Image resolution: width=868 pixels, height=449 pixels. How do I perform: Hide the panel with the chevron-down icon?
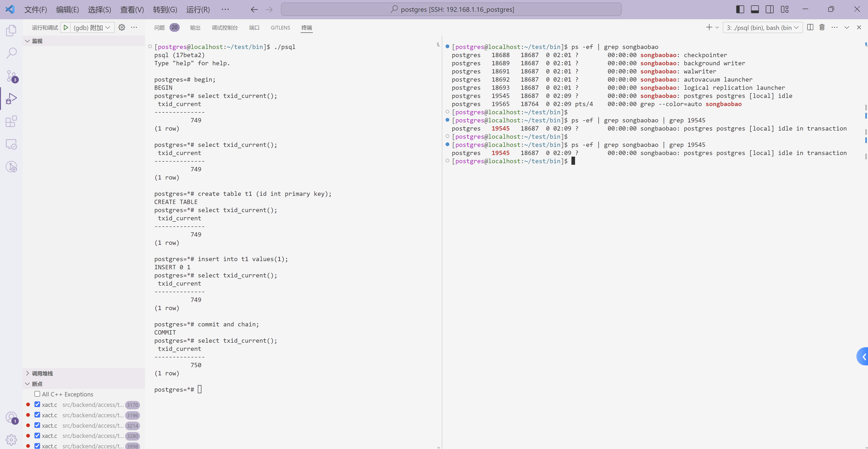point(847,27)
